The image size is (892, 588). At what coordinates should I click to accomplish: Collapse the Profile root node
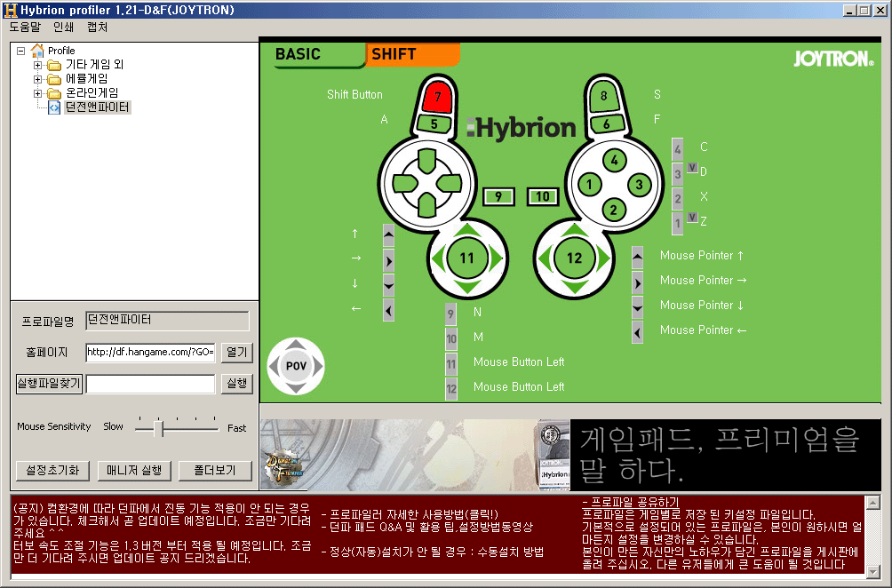pyautogui.click(x=21, y=51)
